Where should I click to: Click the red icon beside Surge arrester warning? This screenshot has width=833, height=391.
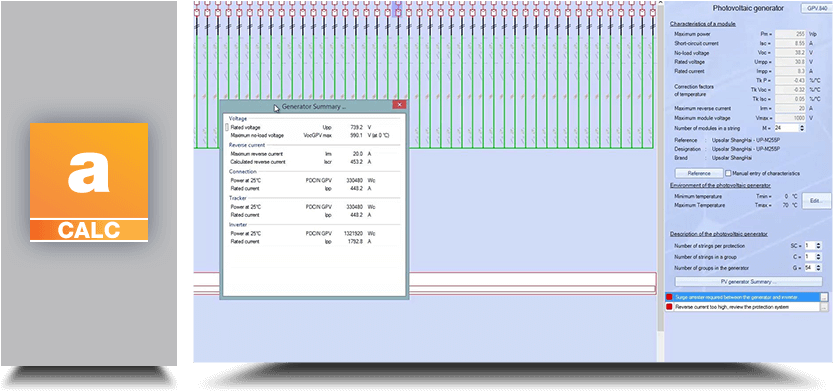pos(669,298)
